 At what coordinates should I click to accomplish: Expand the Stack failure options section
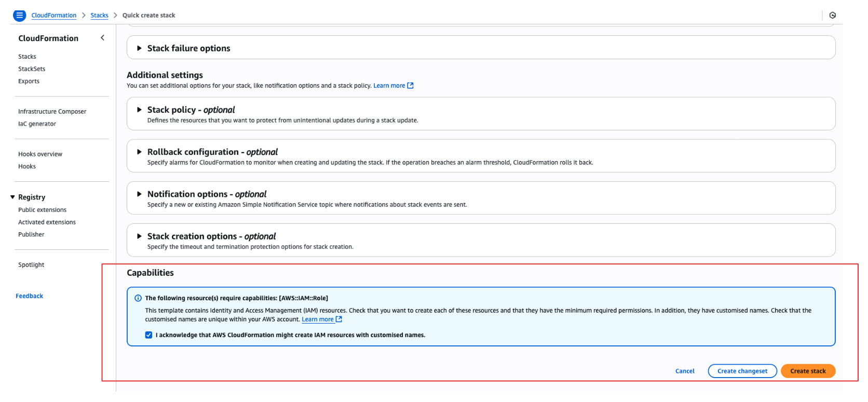(x=139, y=48)
